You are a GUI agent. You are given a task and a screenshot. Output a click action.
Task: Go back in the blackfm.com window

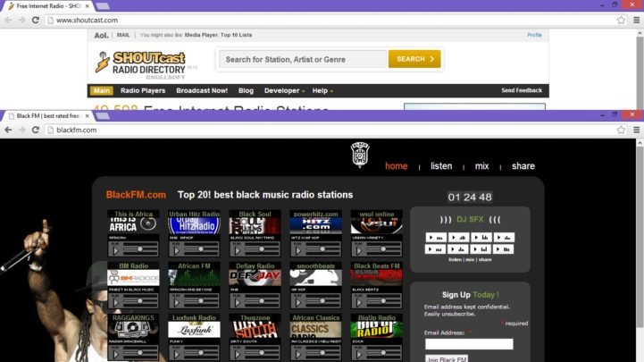coord(8,130)
